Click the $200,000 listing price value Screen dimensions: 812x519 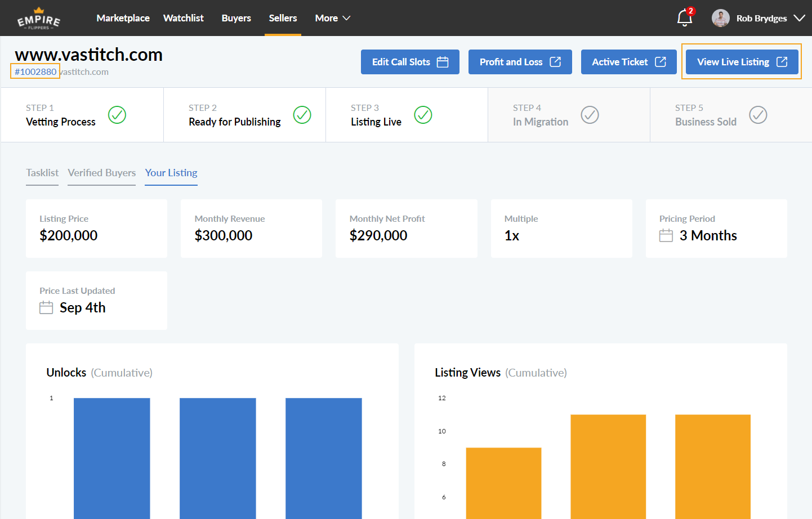(x=69, y=235)
